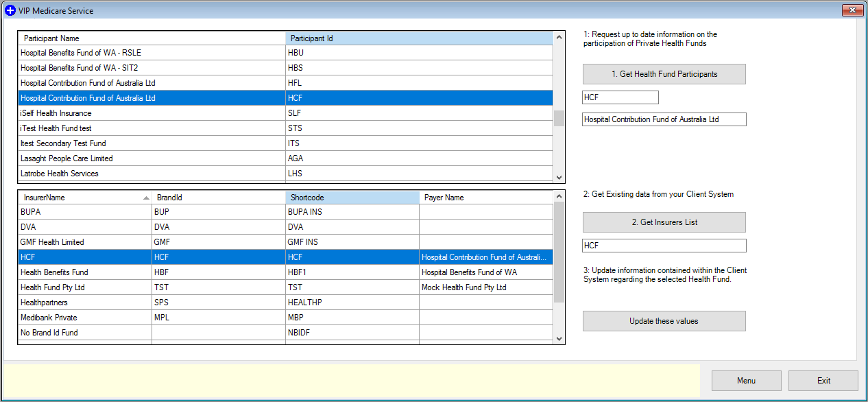Image resolution: width=868 pixels, height=402 pixels.
Task: Click Mock Health Fund Pty Ltd payer cell
Action: click(x=486, y=287)
